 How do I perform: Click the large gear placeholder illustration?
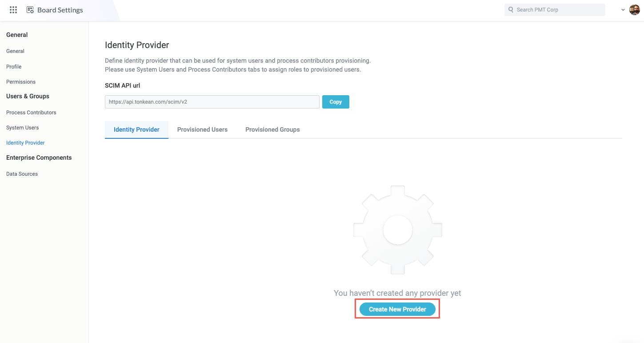tap(397, 230)
